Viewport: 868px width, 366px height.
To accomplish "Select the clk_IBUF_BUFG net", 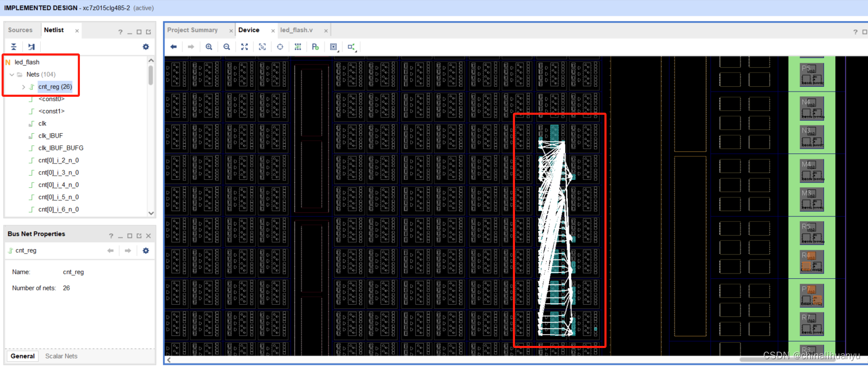I will click(x=61, y=148).
